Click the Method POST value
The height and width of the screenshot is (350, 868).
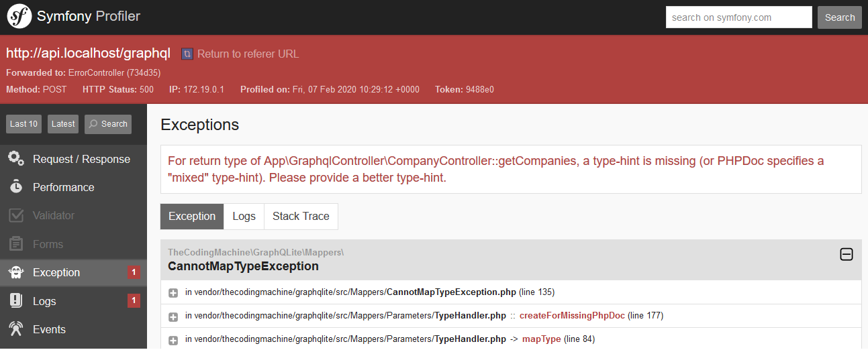pos(55,89)
